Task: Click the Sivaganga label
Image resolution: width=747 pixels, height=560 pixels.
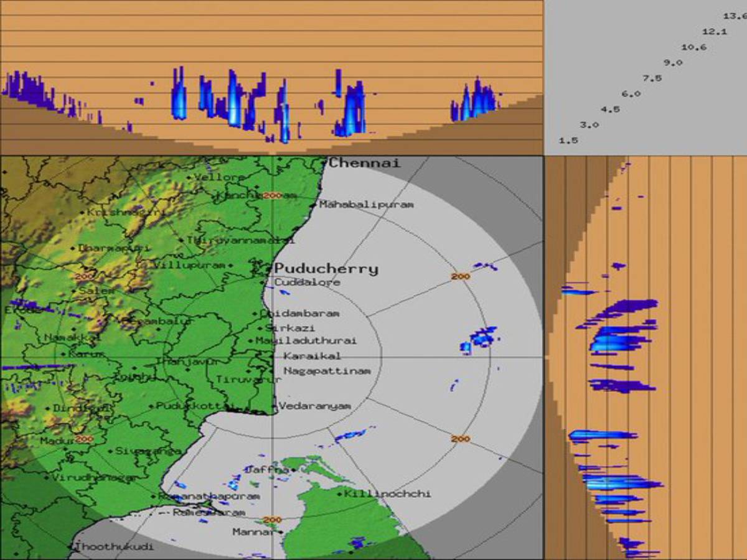Action: pyautogui.click(x=148, y=451)
